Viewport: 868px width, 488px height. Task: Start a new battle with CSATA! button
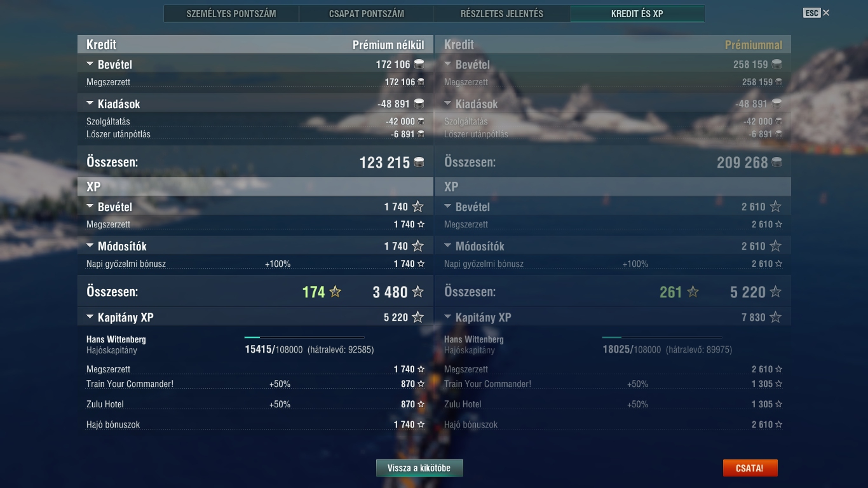[750, 468]
